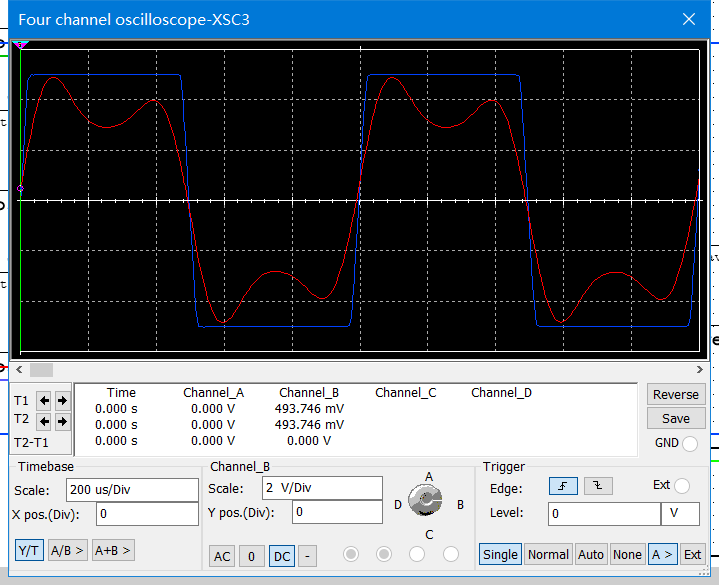Click the horizontal scrollbar thumb
The width and height of the screenshot is (719, 585).
41,370
